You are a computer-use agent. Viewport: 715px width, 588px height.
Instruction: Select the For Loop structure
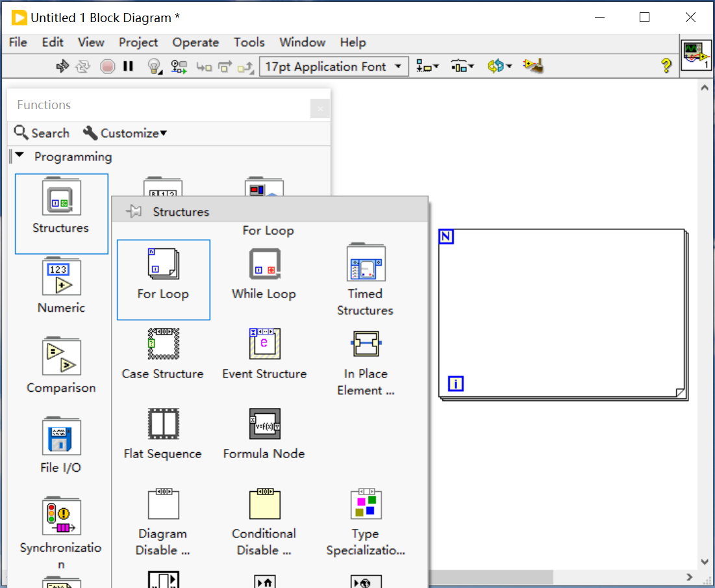click(x=164, y=279)
